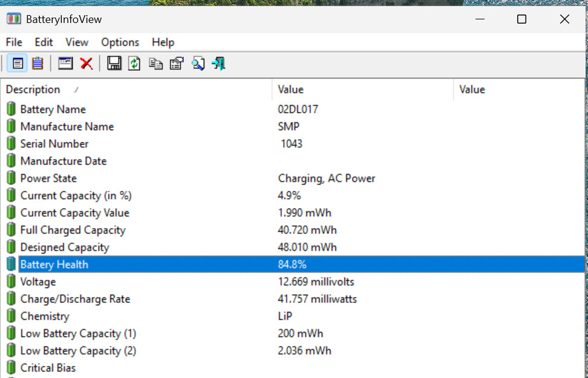The width and height of the screenshot is (588, 378).
Task: Open the Edit menu
Action: click(44, 42)
